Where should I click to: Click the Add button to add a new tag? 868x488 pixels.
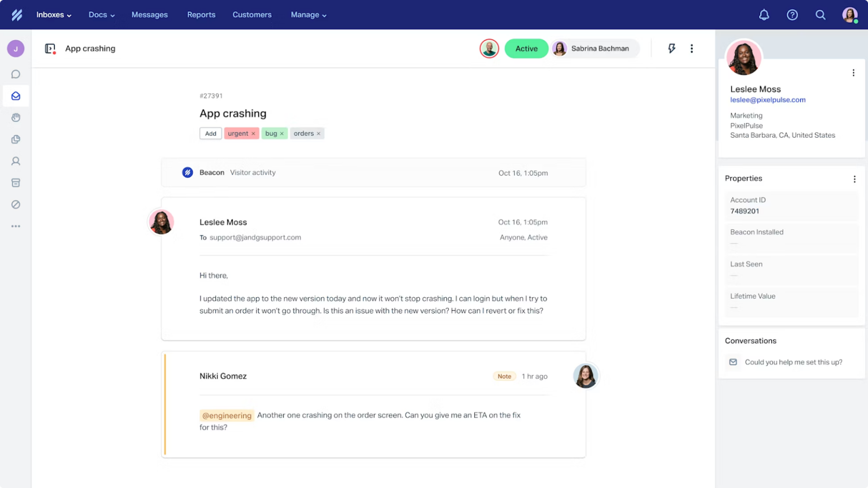[x=210, y=133]
